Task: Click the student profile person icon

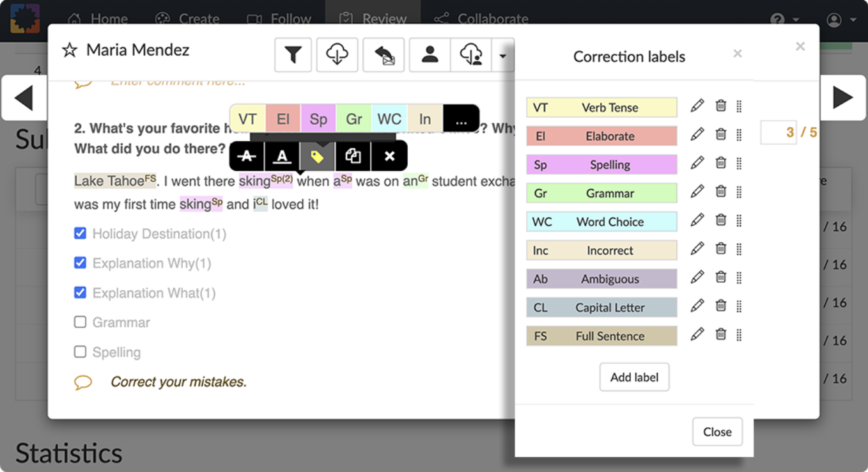Action: (430, 55)
